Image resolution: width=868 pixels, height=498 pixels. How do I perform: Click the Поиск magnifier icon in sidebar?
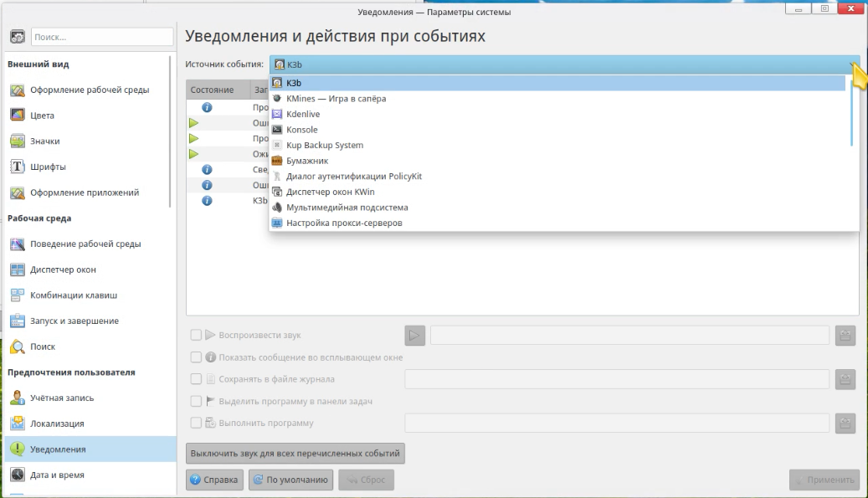(x=18, y=347)
